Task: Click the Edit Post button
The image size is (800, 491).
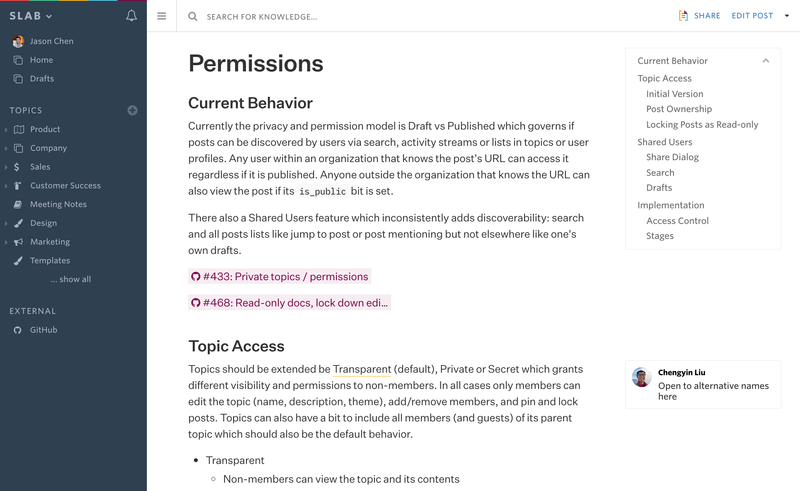Action: tap(752, 16)
